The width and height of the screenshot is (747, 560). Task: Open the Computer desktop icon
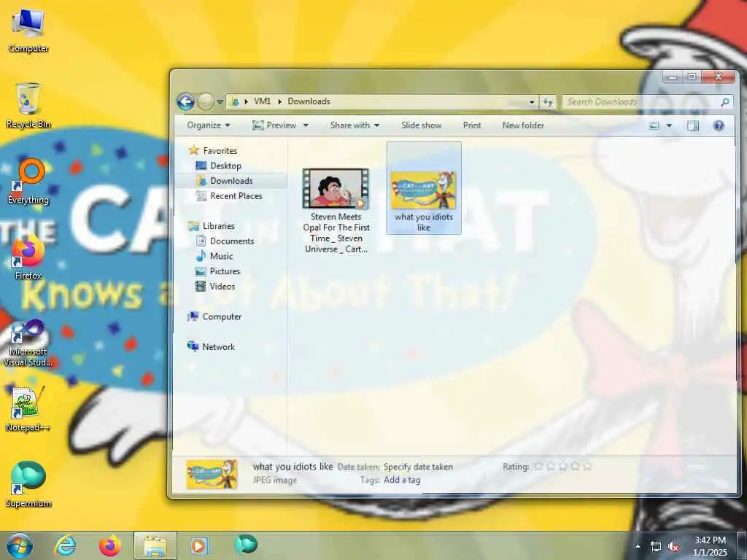click(x=28, y=31)
